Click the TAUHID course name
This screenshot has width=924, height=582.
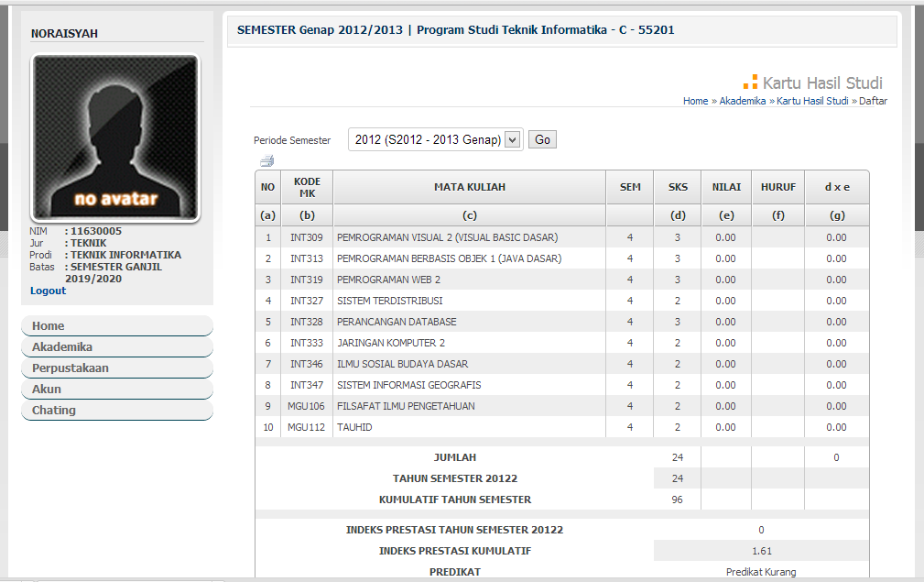point(354,427)
